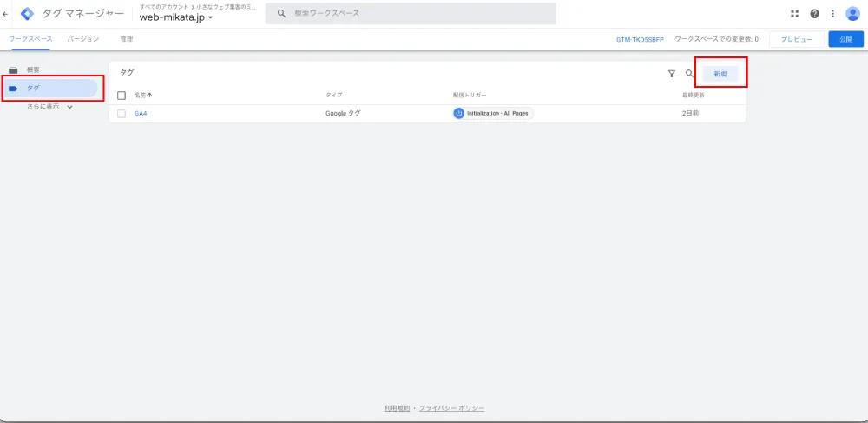Viewport: 868px width, 423px height.
Task: Click the Google タグ type cell
Action: coord(343,114)
